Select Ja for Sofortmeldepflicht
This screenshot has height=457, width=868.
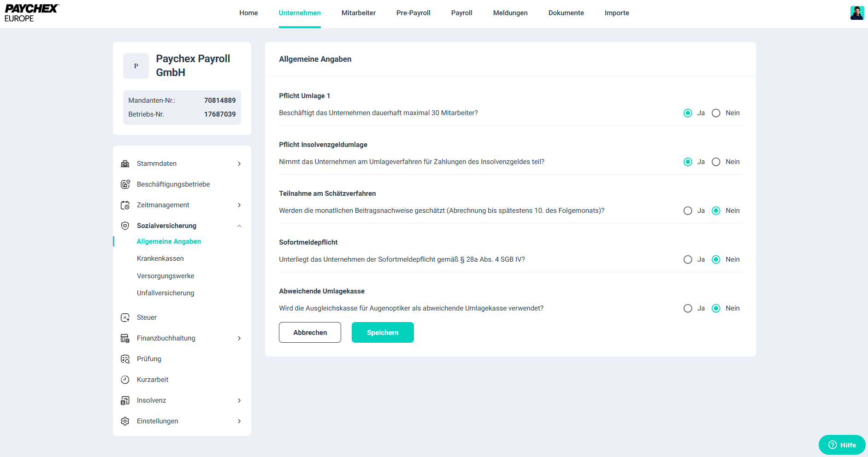688,259
